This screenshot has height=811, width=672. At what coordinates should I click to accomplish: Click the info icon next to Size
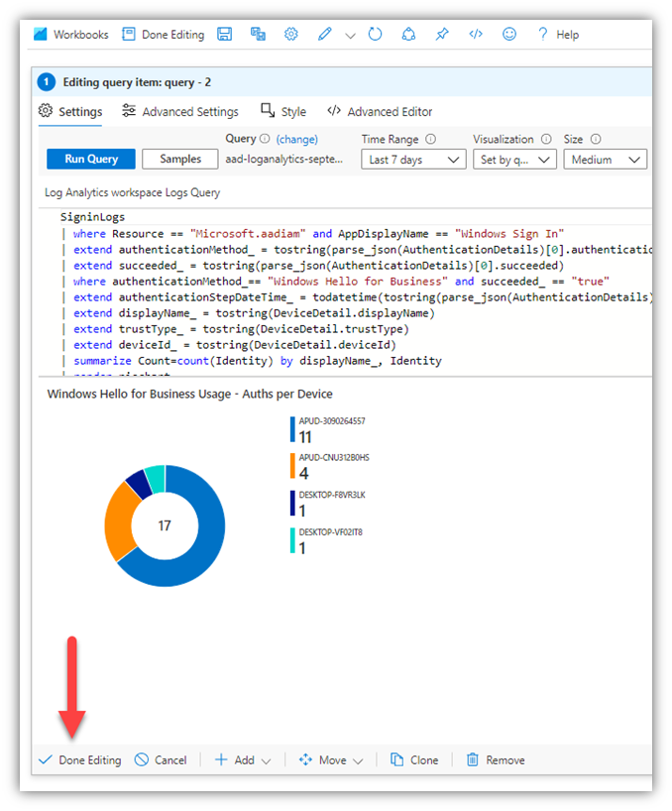pos(596,139)
